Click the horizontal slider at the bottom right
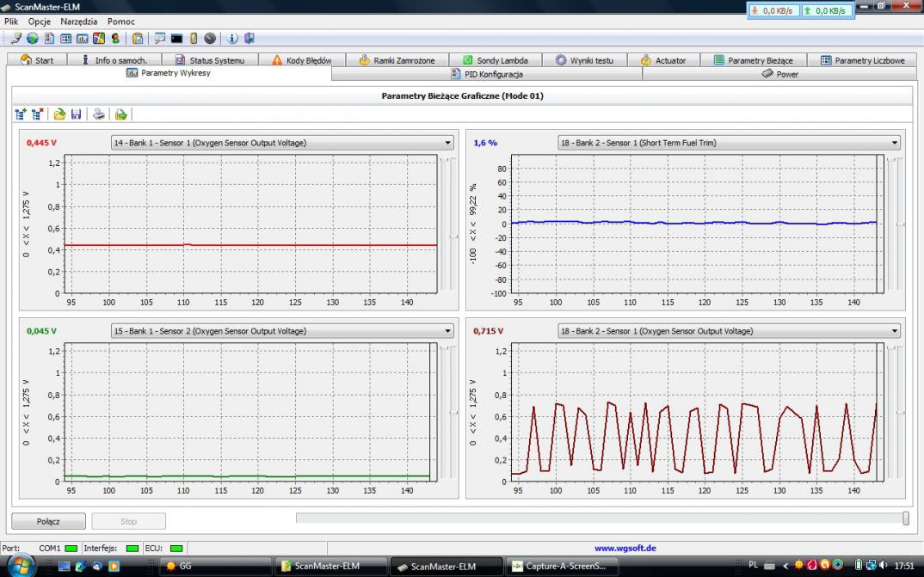924x577 pixels. [905, 518]
